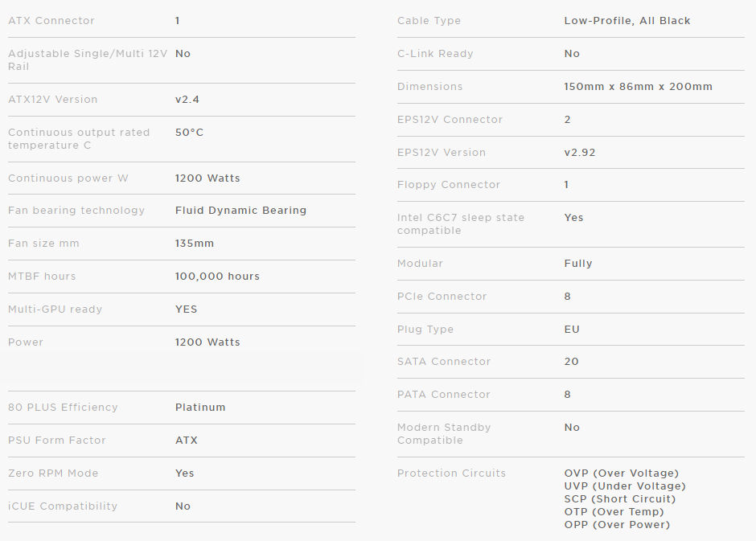Select the 1200 Watts continuous power value
This screenshot has height=541, width=756.
point(207,178)
